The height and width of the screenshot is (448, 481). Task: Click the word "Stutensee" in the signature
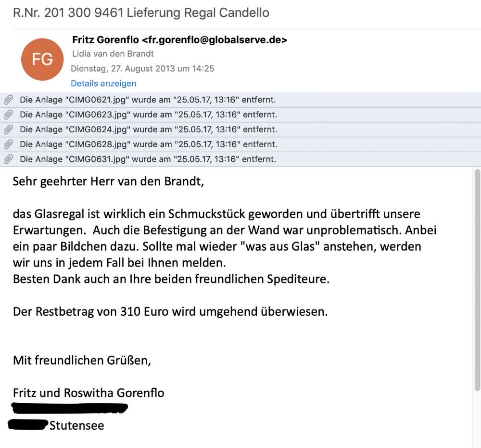[76, 425]
